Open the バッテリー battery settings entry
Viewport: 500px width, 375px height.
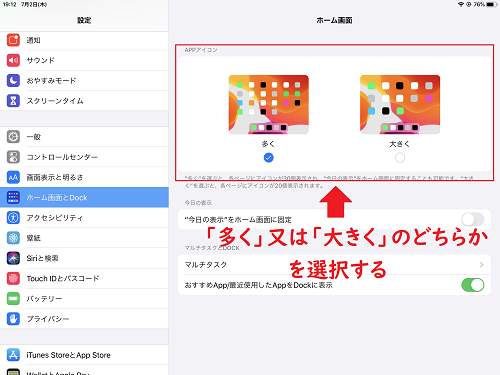(84, 299)
